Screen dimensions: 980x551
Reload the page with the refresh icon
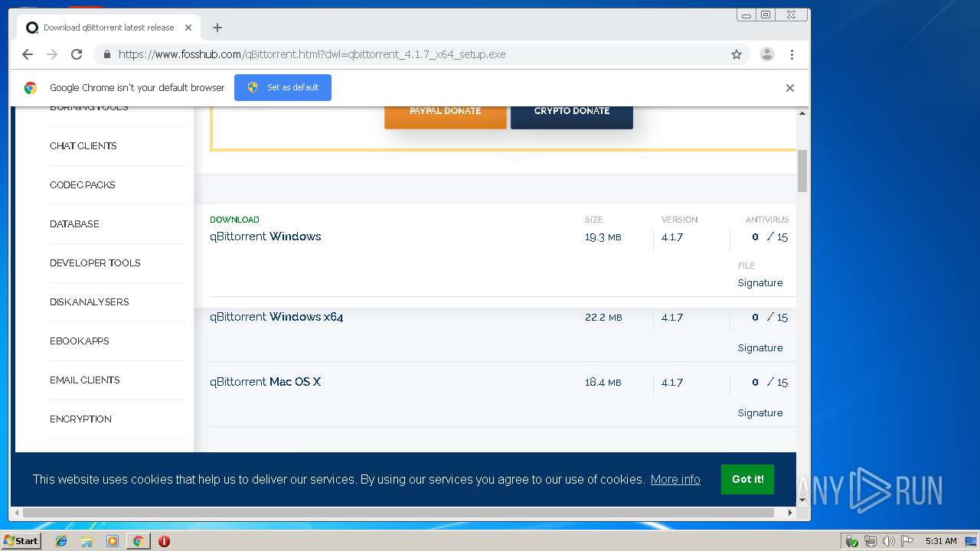coord(77,54)
